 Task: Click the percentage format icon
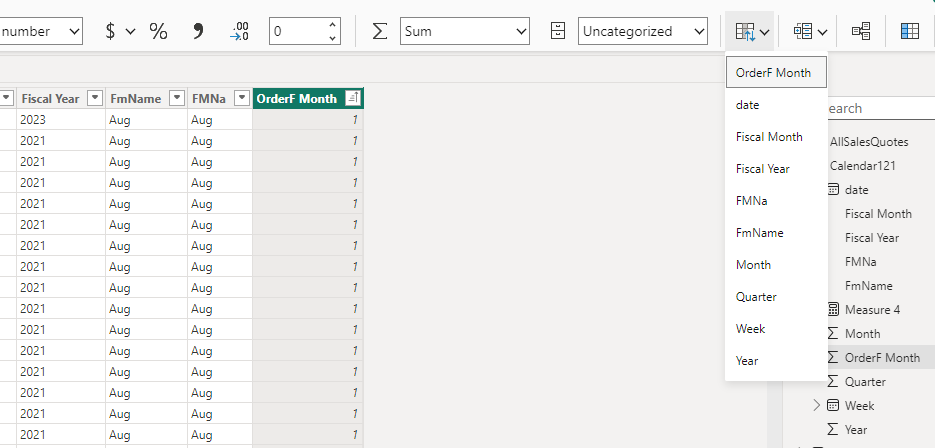[158, 32]
